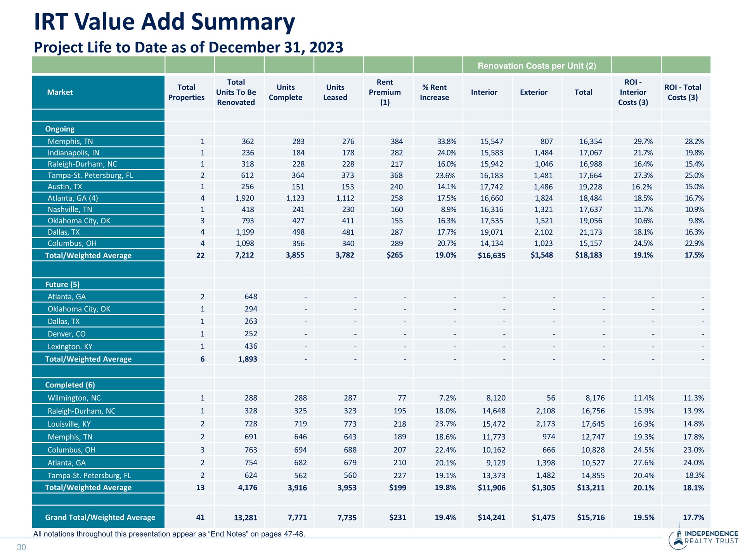Select the 'Project Life to Date as of December 31, 2023' subtitle

click(189, 47)
